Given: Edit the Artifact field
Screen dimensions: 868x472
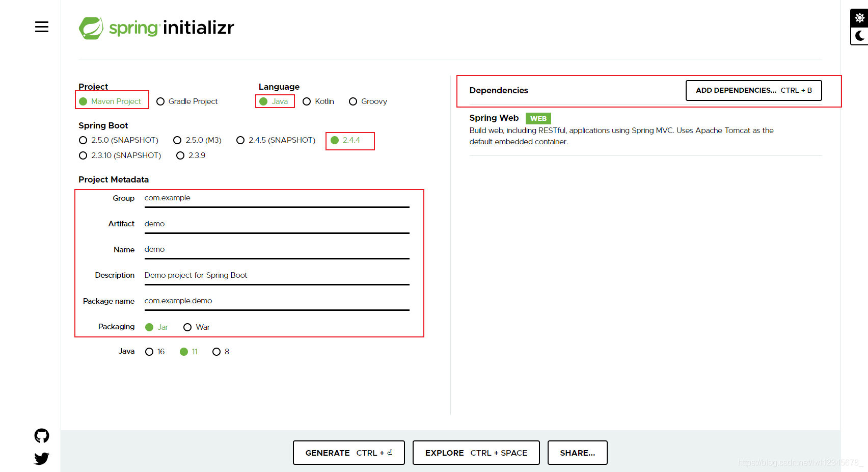Looking at the screenshot, I should click(277, 224).
